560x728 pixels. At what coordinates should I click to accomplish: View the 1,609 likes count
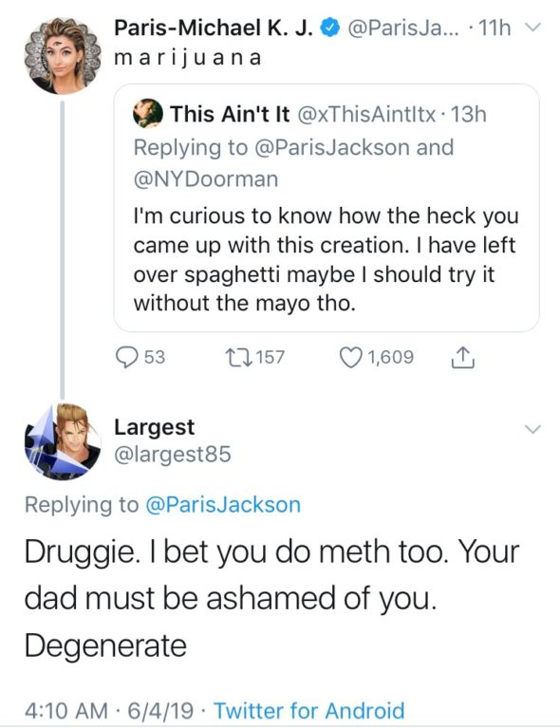tap(390, 357)
